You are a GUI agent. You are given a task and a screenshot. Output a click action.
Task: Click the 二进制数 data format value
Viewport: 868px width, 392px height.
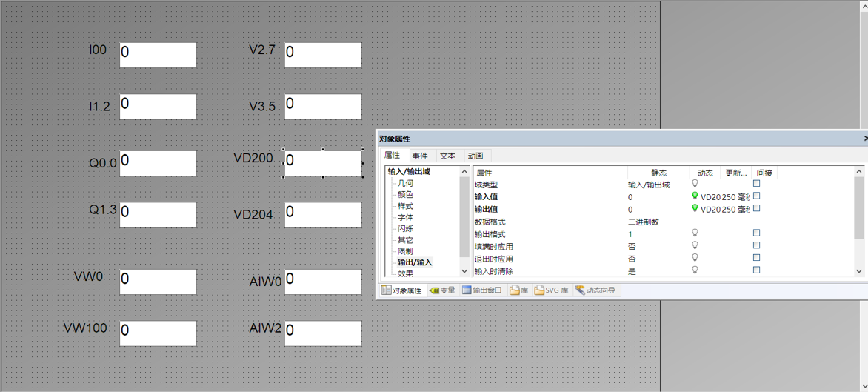(x=644, y=222)
